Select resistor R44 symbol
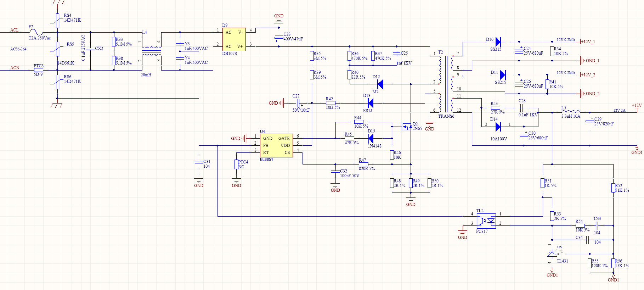Screen dimensions: 644x290 358,122
